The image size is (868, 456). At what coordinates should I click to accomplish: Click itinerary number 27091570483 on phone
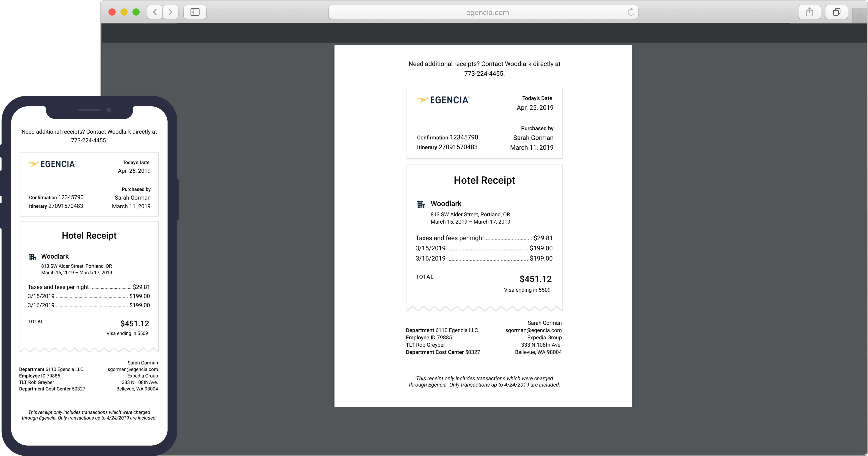pyautogui.click(x=66, y=206)
